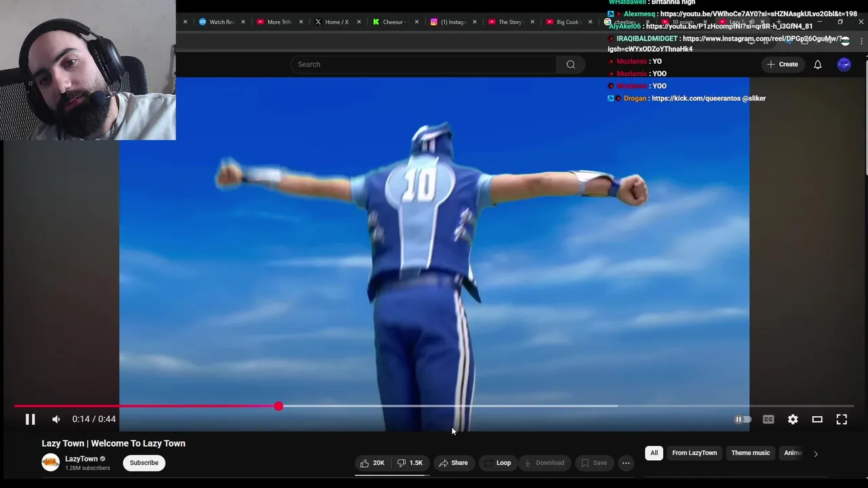Open YouTube notifications bell
The height and width of the screenshot is (488, 868).
pos(818,64)
